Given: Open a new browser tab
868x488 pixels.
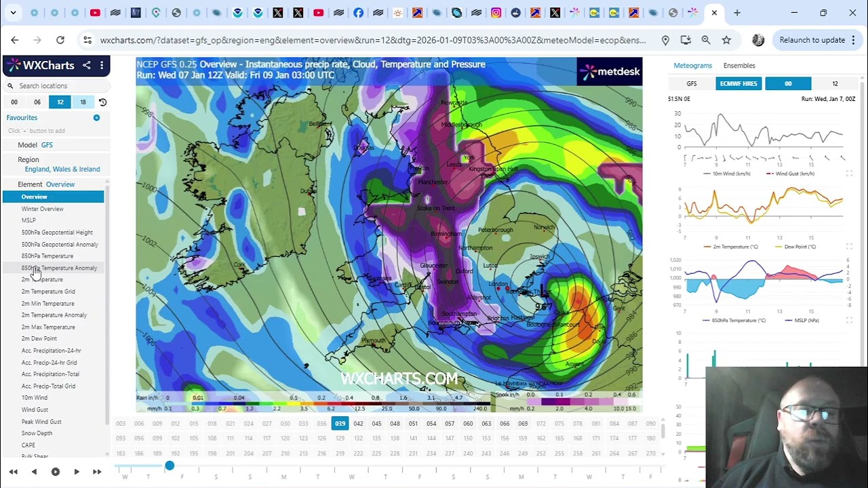Looking at the screenshot, I should pos(737,13).
